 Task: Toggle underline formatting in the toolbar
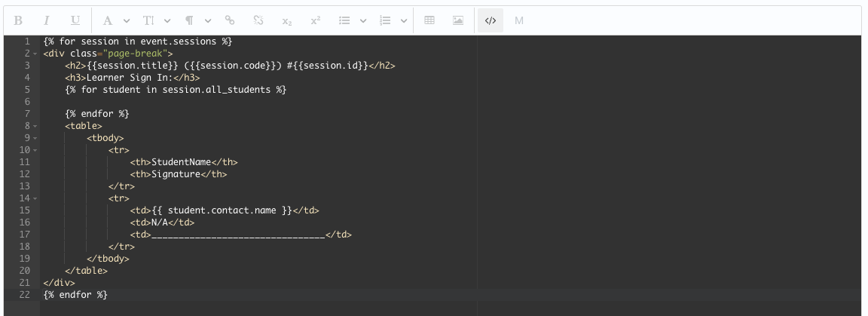(75, 20)
